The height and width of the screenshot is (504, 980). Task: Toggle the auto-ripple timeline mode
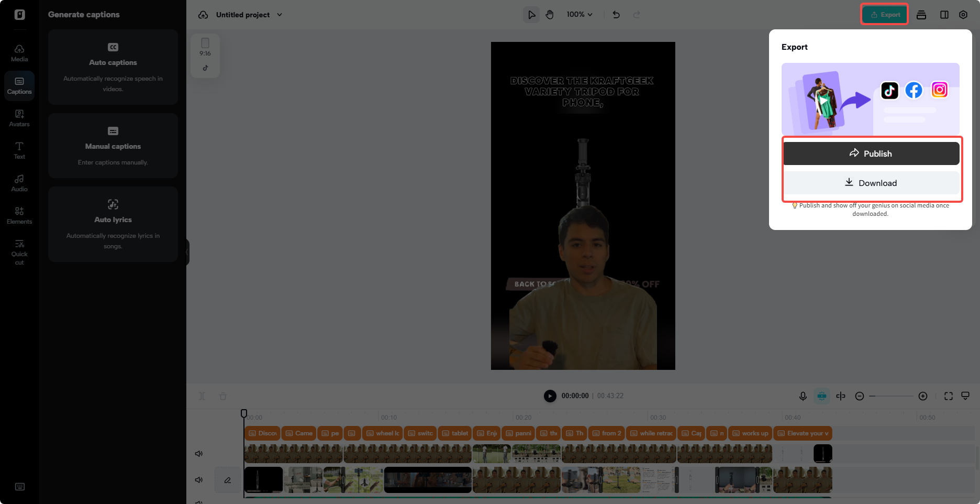point(822,396)
